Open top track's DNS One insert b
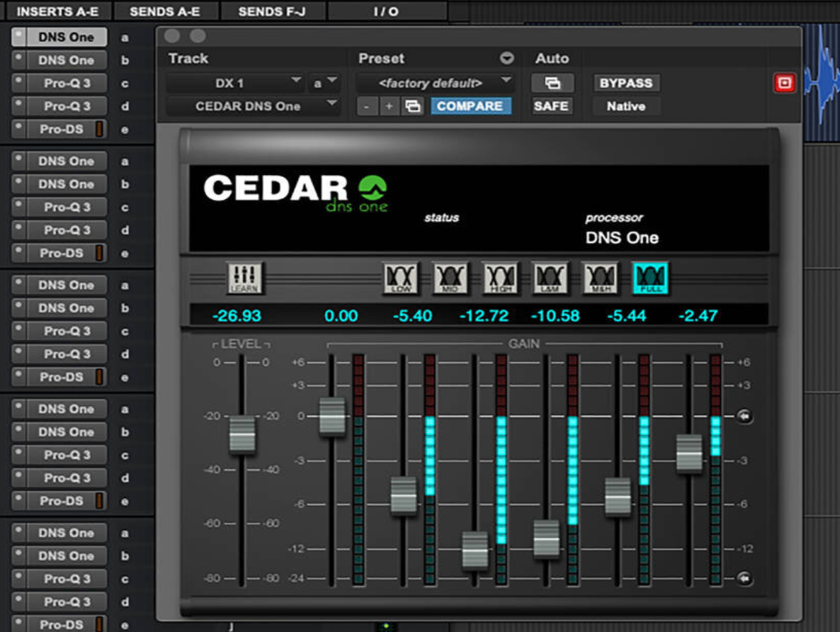 pyautogui.click(x=67, y=60)
